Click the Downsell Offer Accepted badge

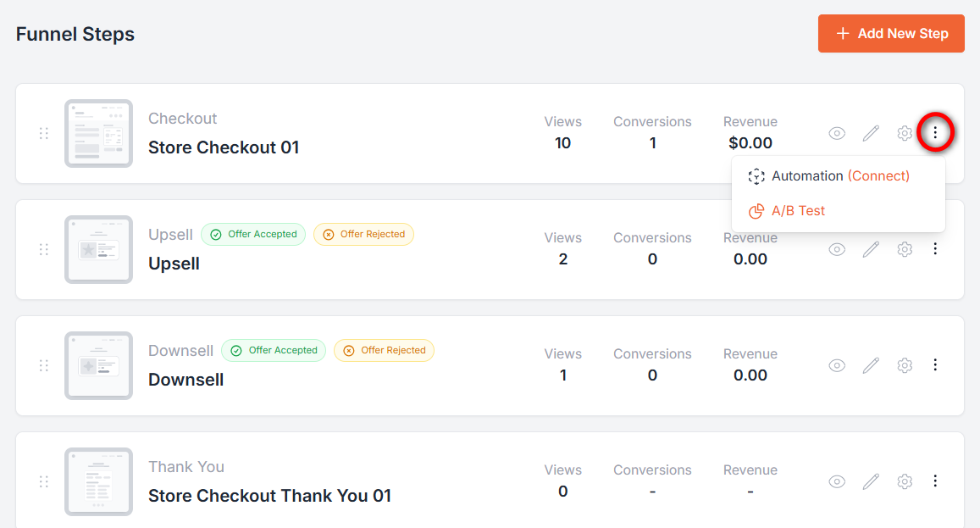pos(274,350)
